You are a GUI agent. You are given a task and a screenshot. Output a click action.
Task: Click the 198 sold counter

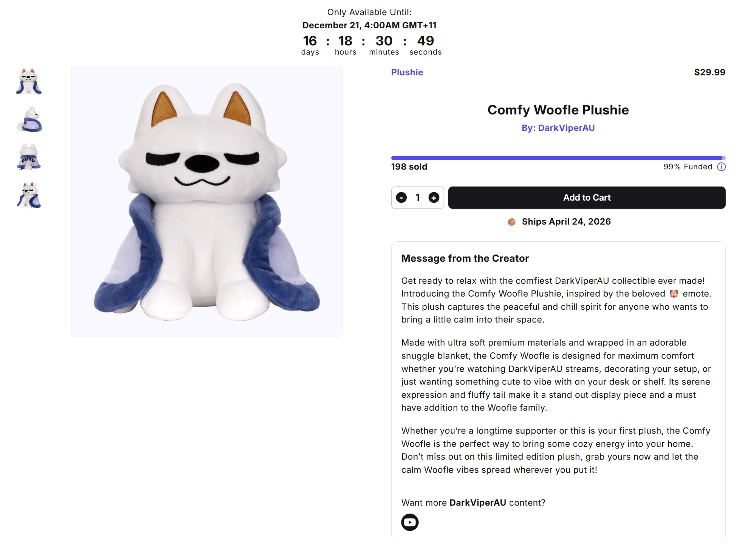pos(409,167)
